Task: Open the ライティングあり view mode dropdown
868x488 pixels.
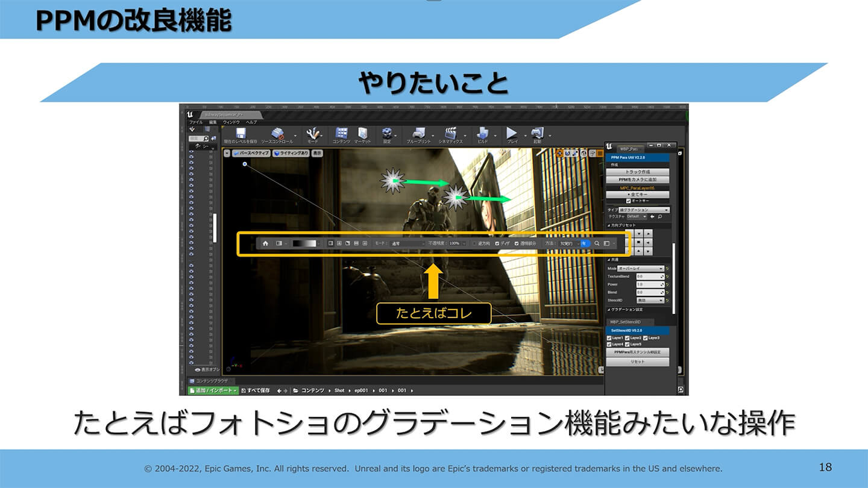Action: (291, 153)
